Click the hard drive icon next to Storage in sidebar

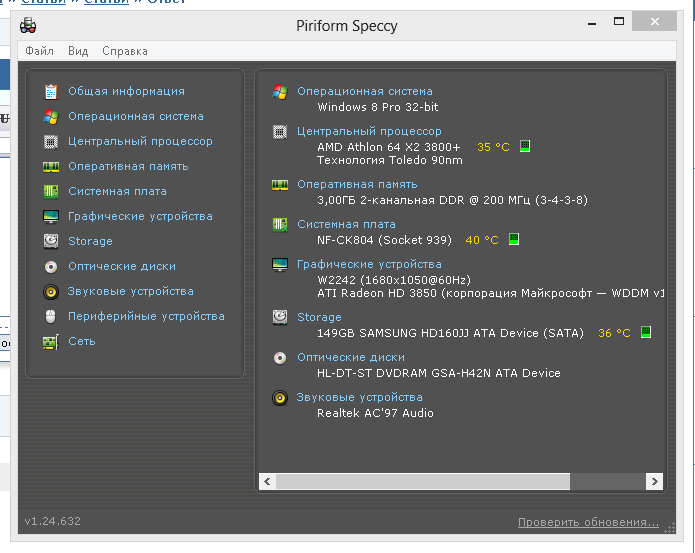(x=51, y=241)
